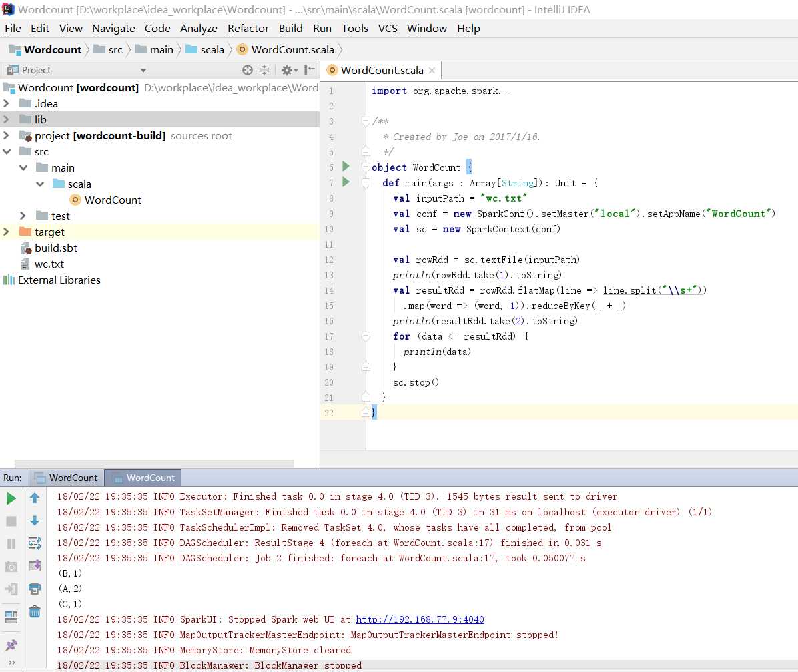The width and height of the screenshot is (798, 672).
Task: Fold the comment block at line 3
Action: coord(366,121)
